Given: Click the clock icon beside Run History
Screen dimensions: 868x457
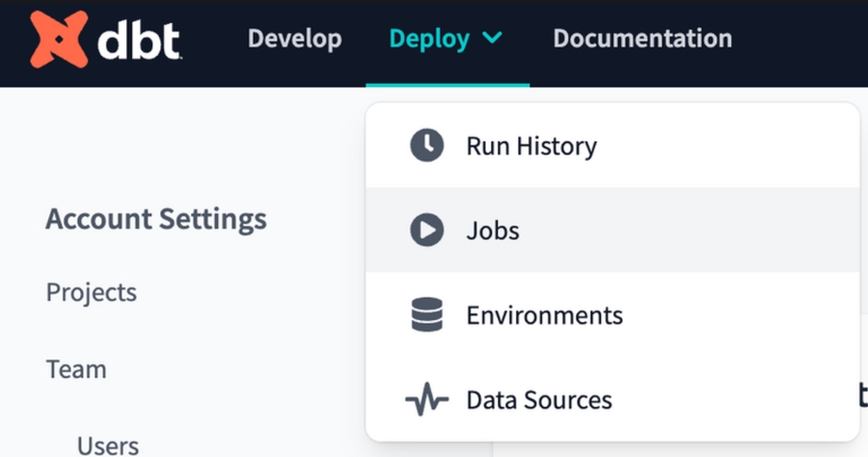Looking at the screenshot, I should 426,147.
